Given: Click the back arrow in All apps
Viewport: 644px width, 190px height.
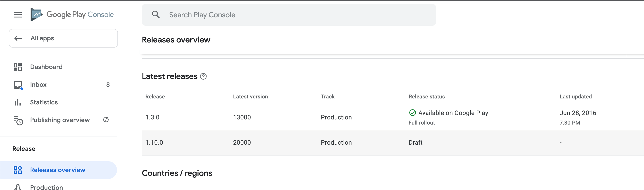Looking at the screenshot, I should 18,38.
